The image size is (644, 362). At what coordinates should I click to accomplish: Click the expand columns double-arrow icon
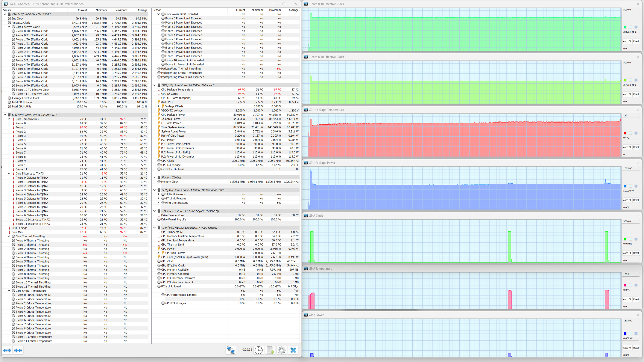click(x=7, y=350)
